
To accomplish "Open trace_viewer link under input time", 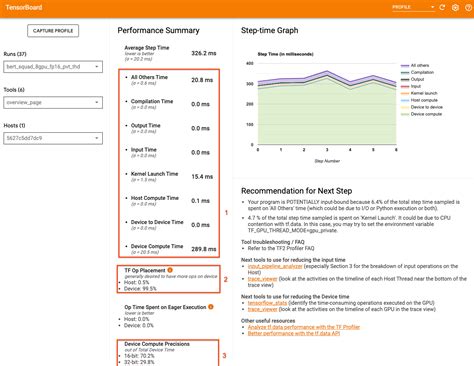I will 262,279.
